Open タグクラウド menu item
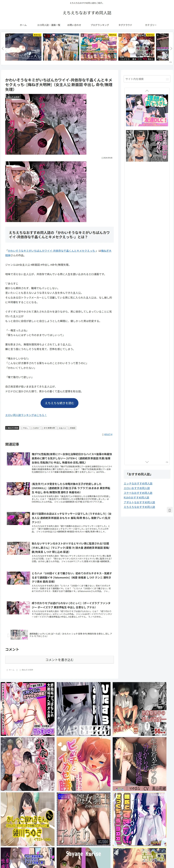The width and height of the screenshot is (174, 868). coord(125,25)
